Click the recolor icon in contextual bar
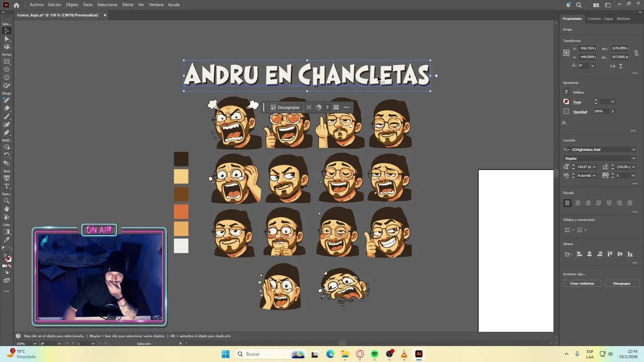Image resolution: width=644 pixels, height=362 pixels. [x=318, y=107]
